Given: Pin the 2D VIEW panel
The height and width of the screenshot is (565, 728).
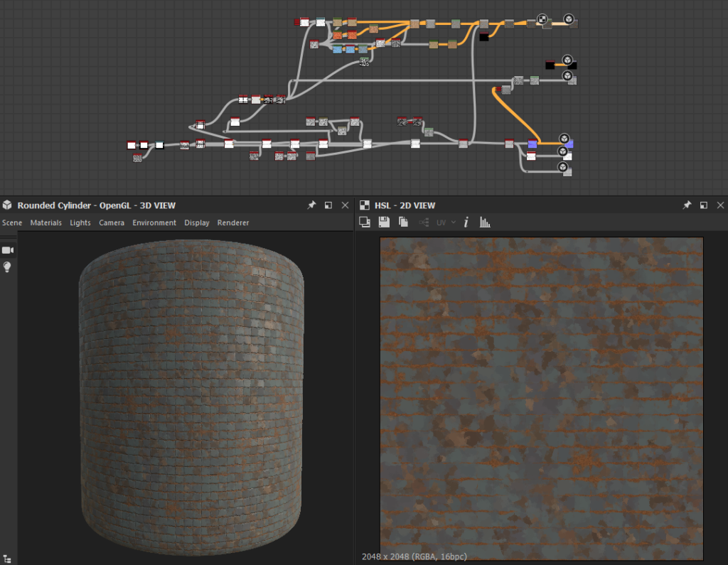Looking at the screenshot, I should (x=687, y=205).
